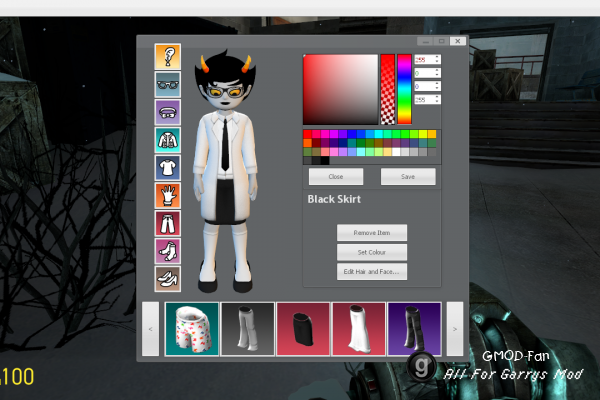Choose the black pants on purple thumbnail
The height and width of the screenshot is (400, 600).
[414, 329]
